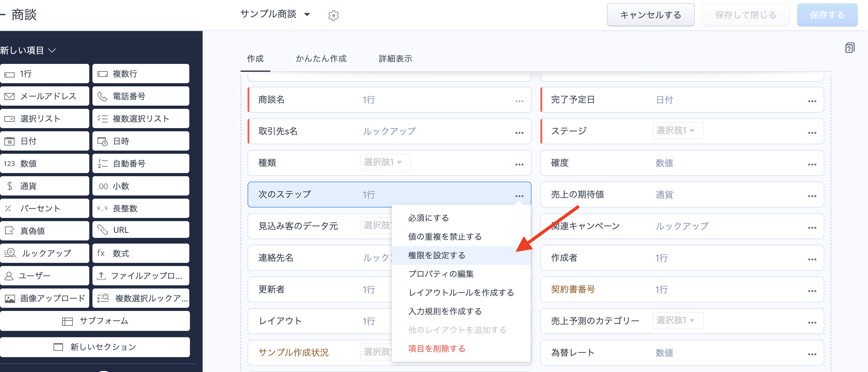Collapse the 新しい項目 section
The image size is (868, 372).
pyautogui.click(x=52, y=51)
